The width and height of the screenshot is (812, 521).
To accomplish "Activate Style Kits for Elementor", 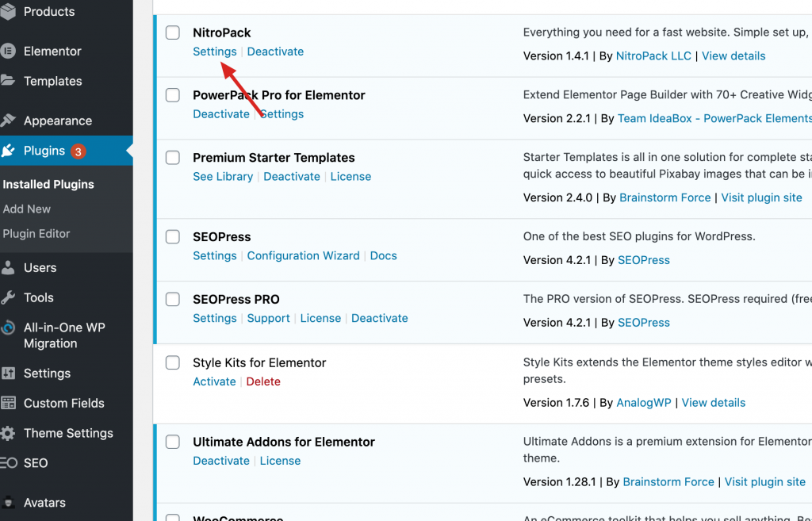I will 214,381.
